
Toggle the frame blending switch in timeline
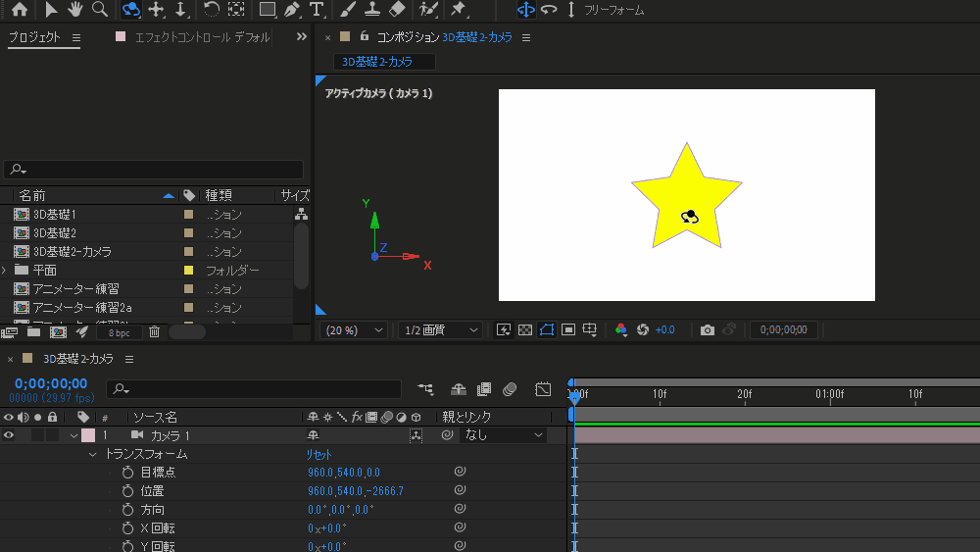pyautogui.click(x=484, y=389)
